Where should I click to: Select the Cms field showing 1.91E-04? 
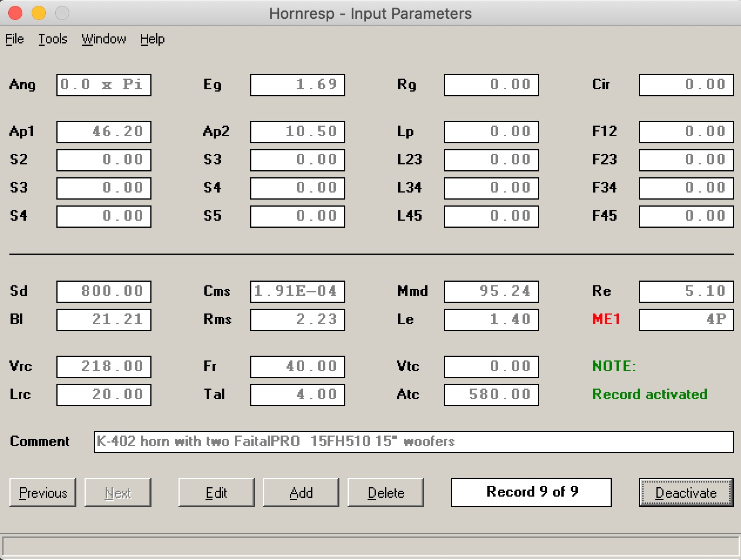(298, 291)
